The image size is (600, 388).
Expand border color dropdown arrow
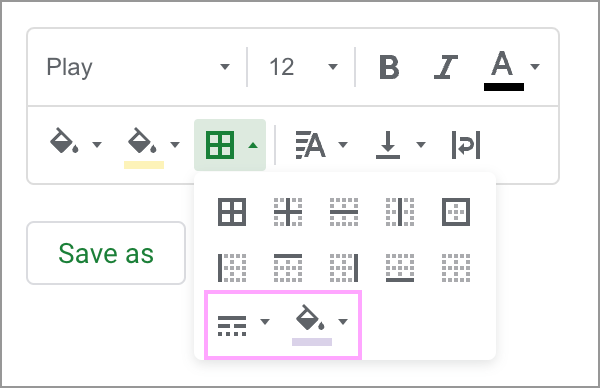click(343, 321)
